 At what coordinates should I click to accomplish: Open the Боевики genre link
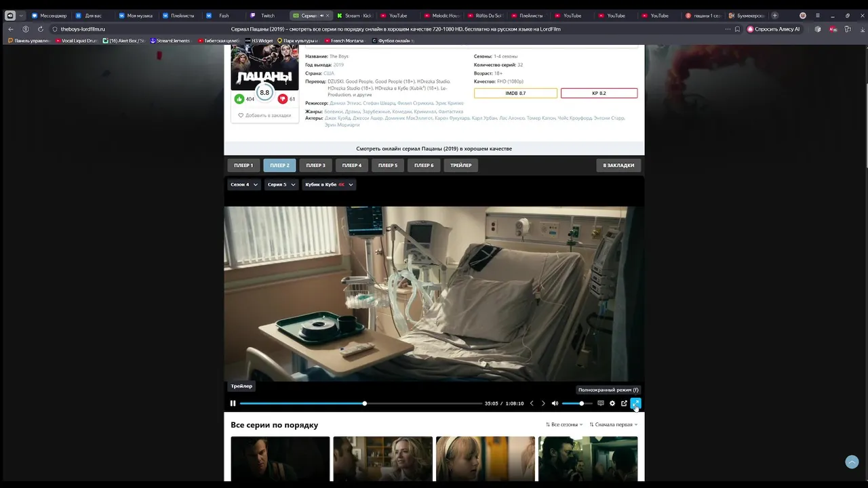pos(333,111)
